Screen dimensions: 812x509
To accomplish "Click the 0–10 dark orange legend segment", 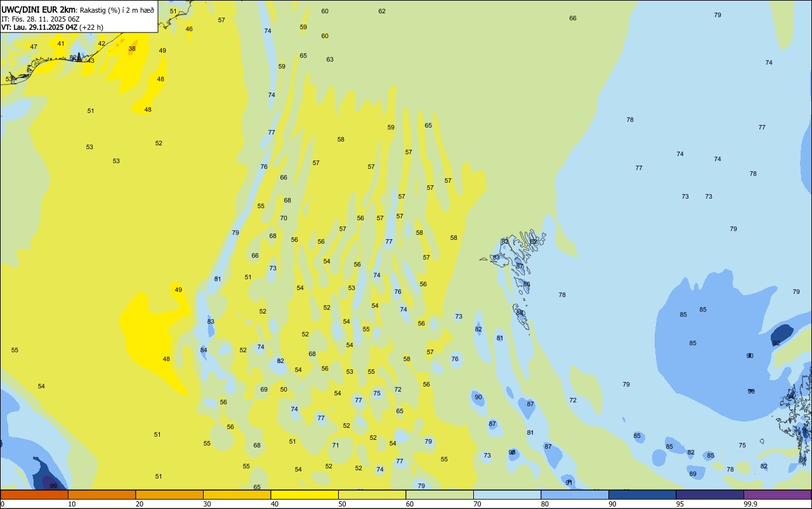I will click(x=34, y=494).
